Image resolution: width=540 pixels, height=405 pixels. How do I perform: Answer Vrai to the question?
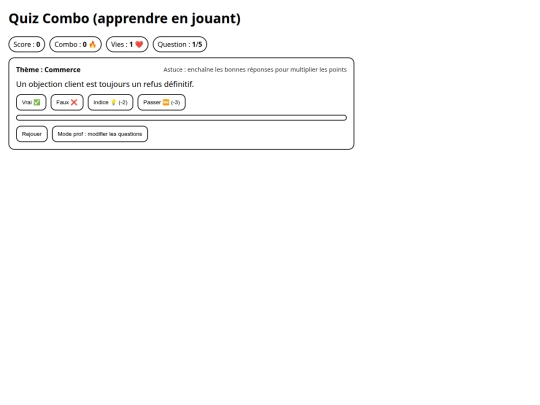31,102
